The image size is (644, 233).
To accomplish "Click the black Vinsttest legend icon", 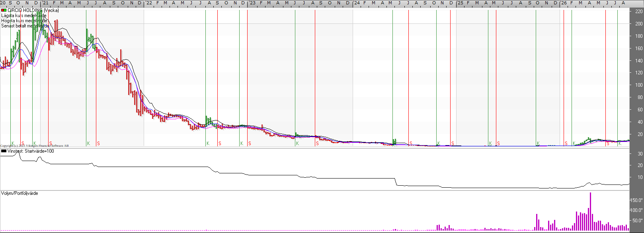I will [4, 151].
